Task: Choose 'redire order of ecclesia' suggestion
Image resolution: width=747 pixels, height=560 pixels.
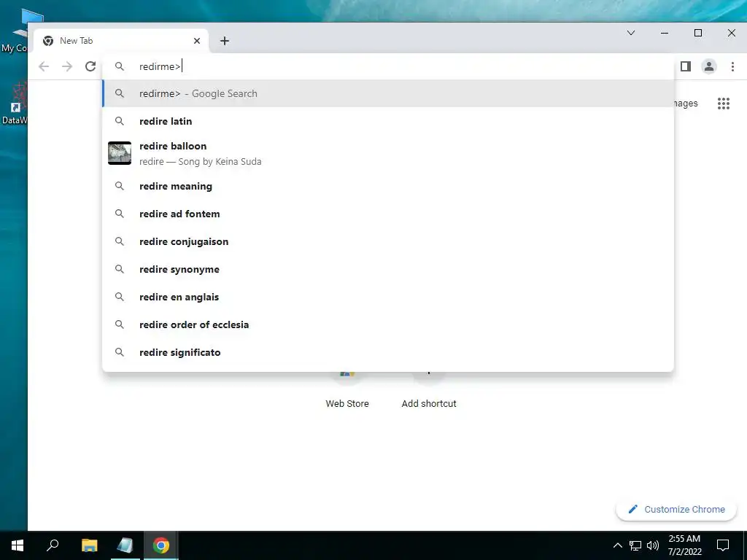Action: coord(388,324)
